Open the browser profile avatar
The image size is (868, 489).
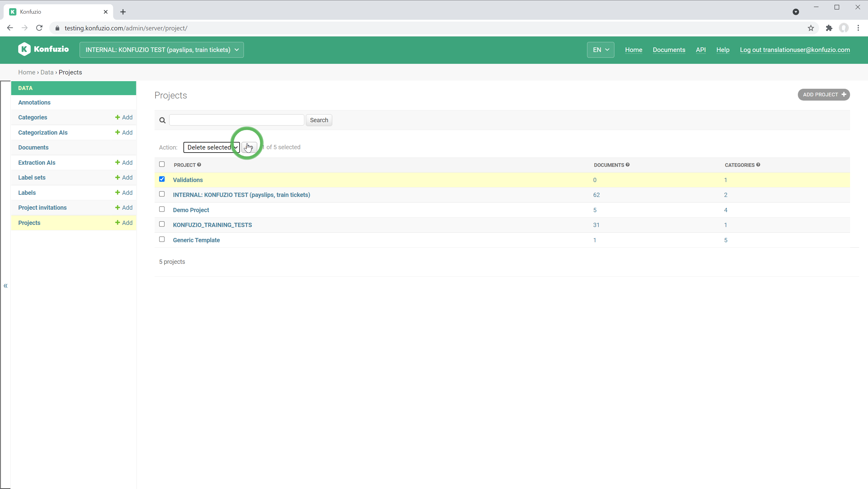click(x=844, y=28)
